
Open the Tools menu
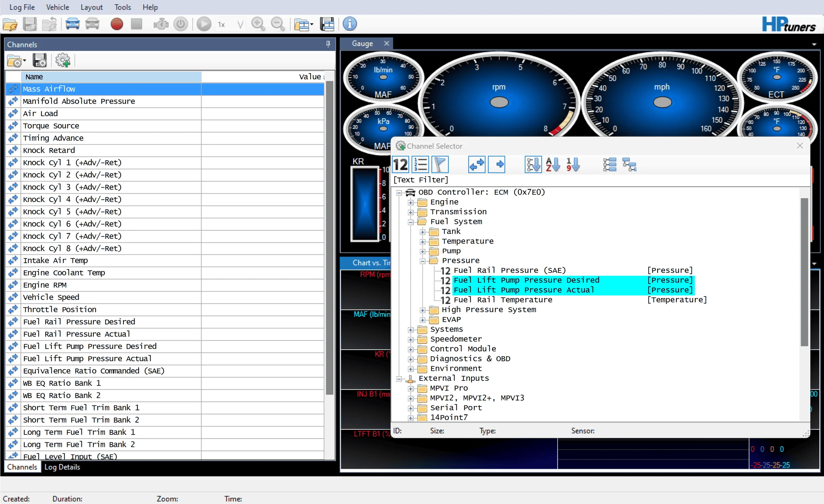122,7
